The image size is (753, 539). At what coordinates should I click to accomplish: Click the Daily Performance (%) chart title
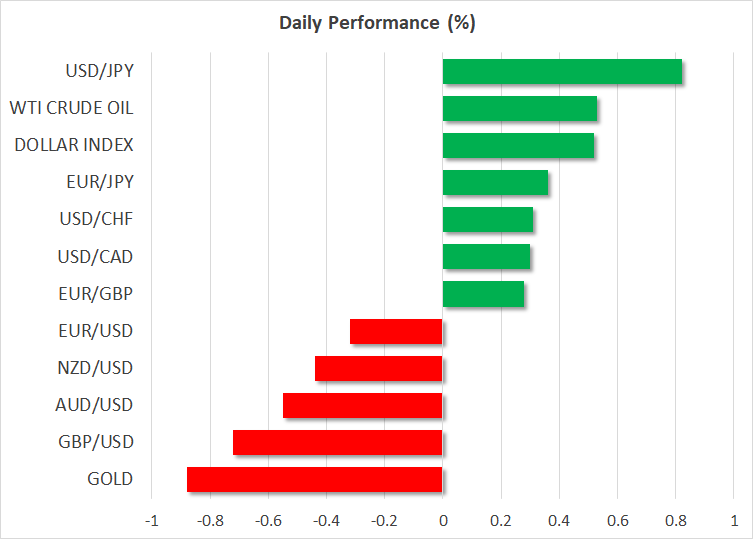click(x=376, y=23)
